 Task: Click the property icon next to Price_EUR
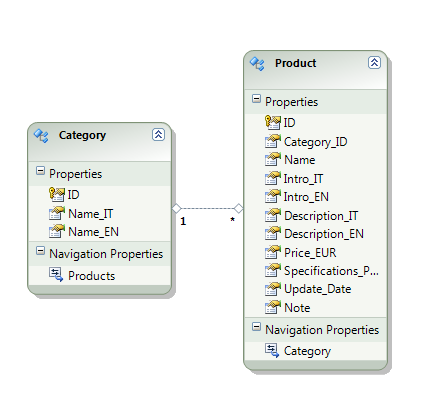pyautogui.click(x=273, y=252)
